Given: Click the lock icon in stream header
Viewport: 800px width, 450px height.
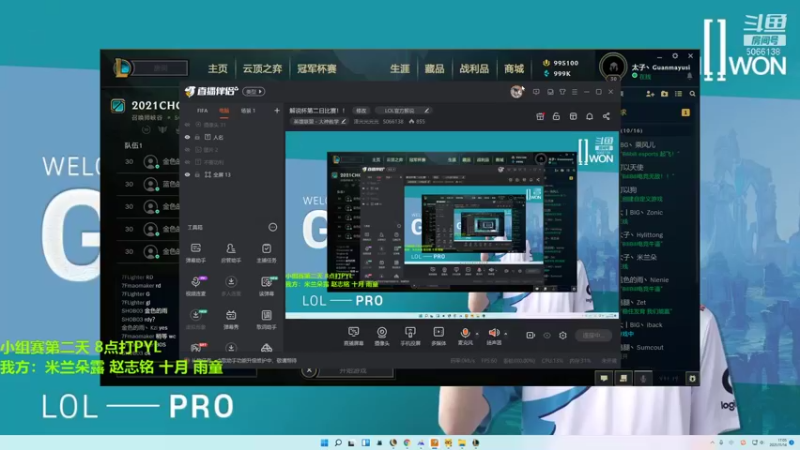Looking at the screenshot, I should [x=556, y=116].
